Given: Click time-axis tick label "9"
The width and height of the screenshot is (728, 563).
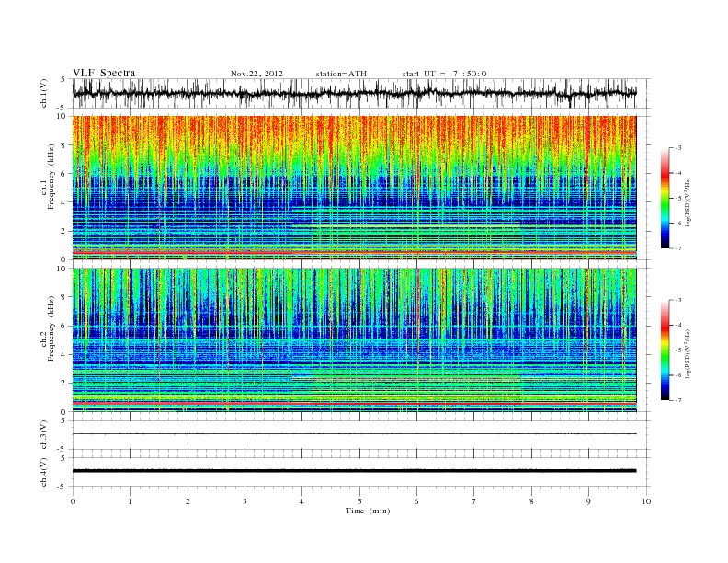Looking at the screenshot, I should 588,501.
